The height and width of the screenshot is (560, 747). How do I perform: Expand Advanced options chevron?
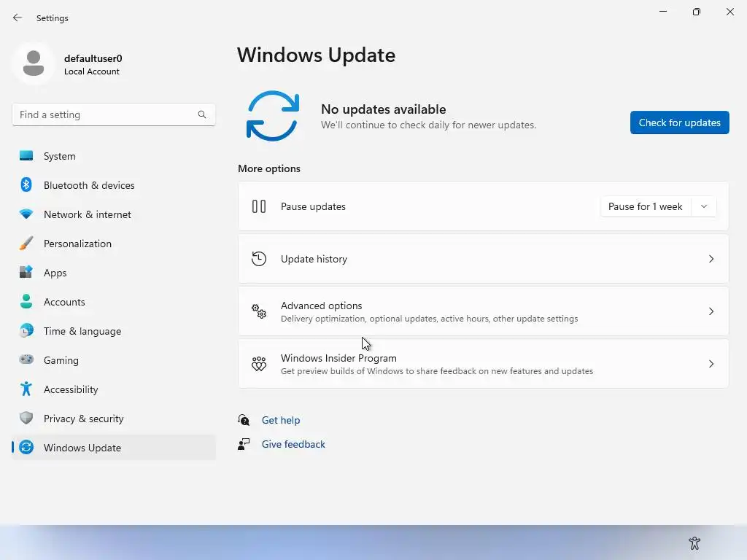711,311
